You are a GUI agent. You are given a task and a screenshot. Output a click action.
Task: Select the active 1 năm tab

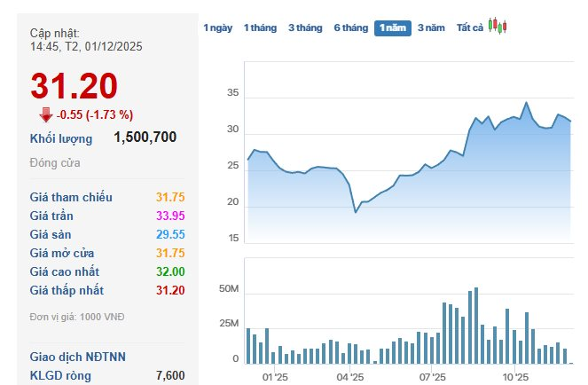(x=393, y=27)
